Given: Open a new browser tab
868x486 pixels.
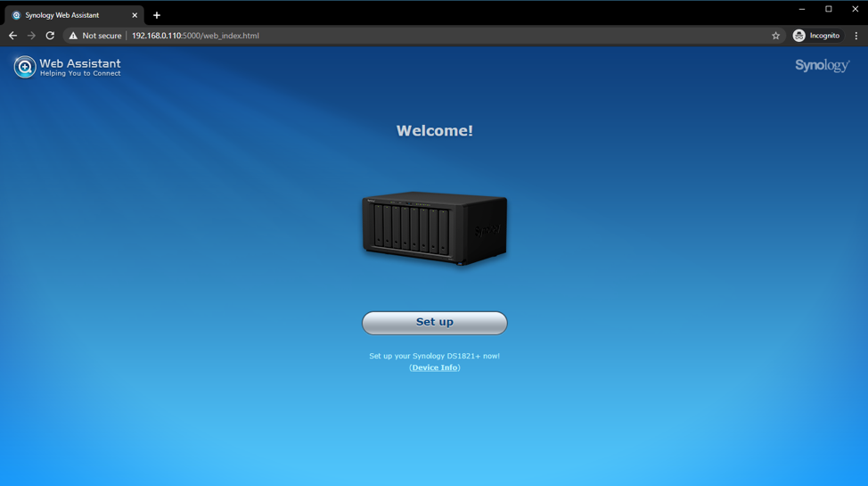Looking at the screenshot, I should (x=157, y=15).
